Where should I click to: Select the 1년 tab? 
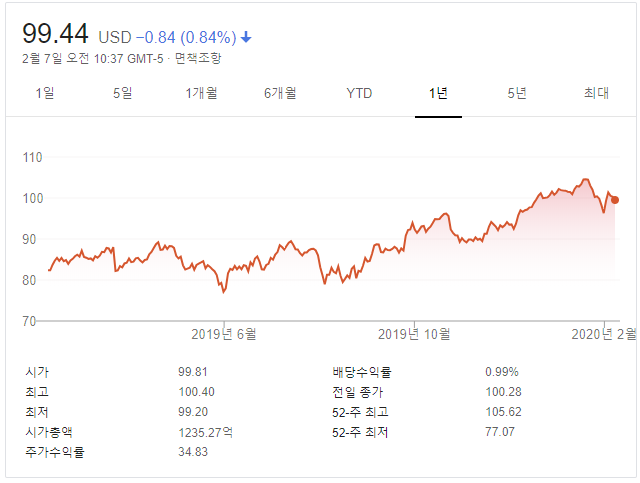pos(438,93)
